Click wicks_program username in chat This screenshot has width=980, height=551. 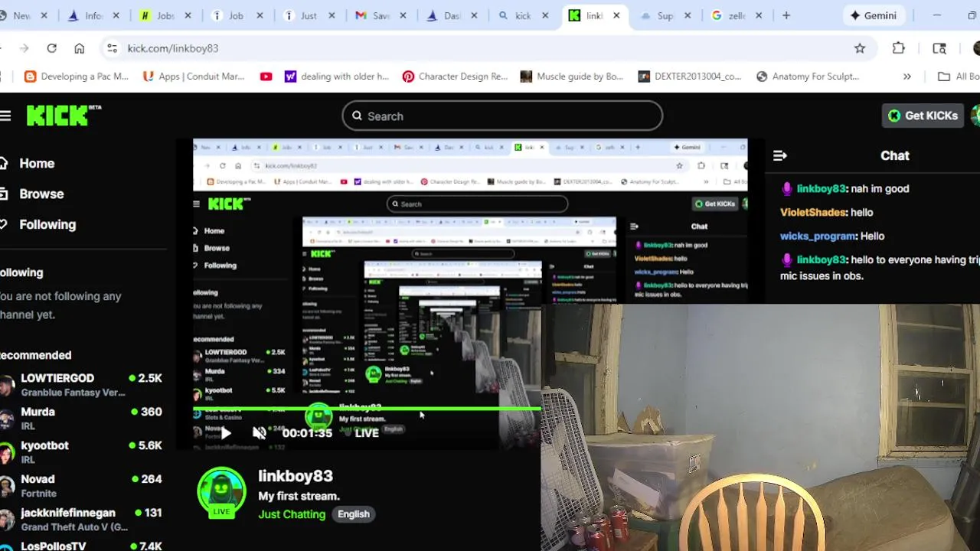click(818, 236)
